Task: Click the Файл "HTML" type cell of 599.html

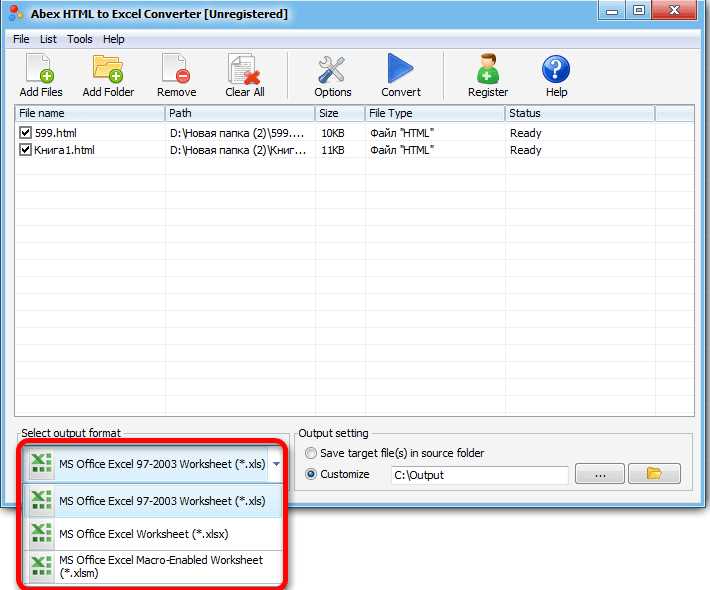Action: point(402,133)
